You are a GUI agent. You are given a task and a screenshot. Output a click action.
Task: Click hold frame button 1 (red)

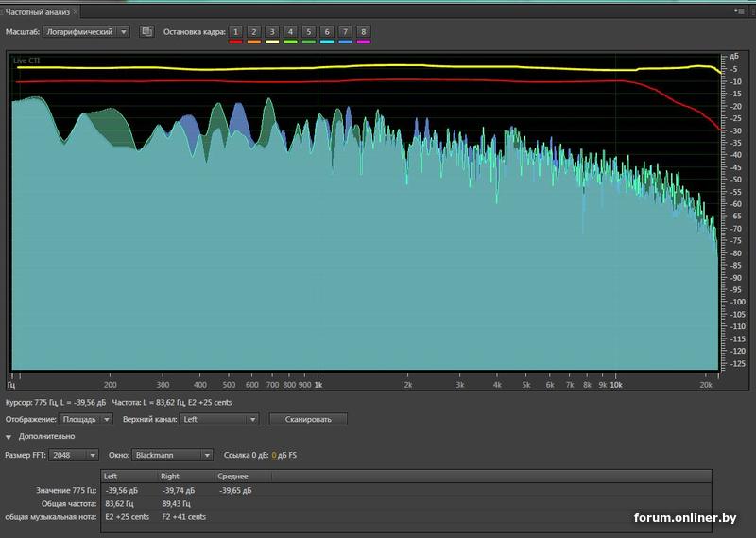pyautogui.click(x=235, y=32)
